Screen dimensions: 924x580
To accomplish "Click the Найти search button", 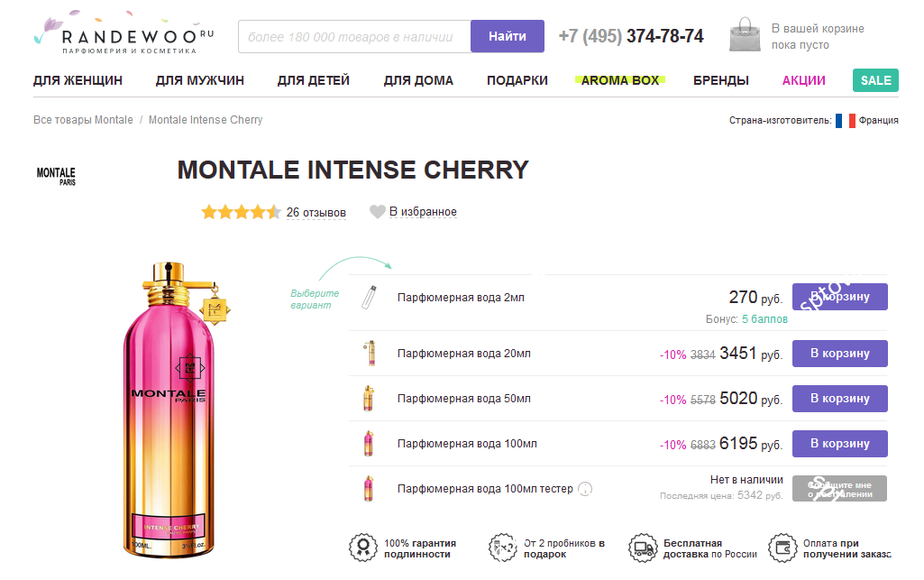I will tap(508, 36).
